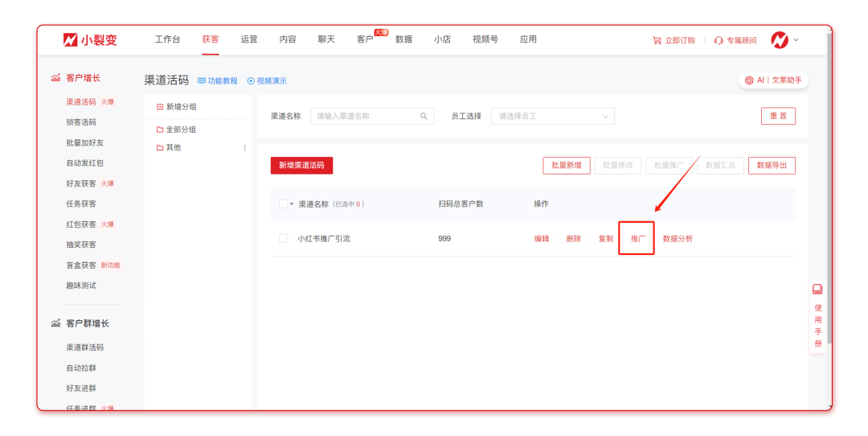Click the 小裂变 logo icon
868x436 pixels.
71,39
